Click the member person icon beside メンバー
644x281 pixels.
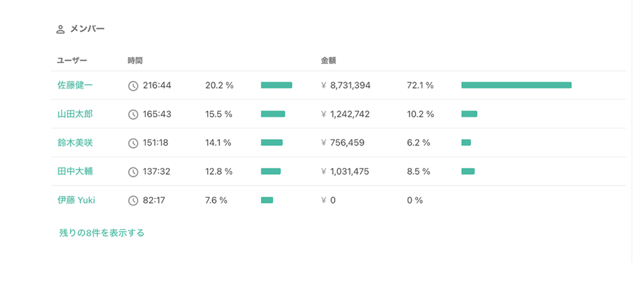click(60, 29)
